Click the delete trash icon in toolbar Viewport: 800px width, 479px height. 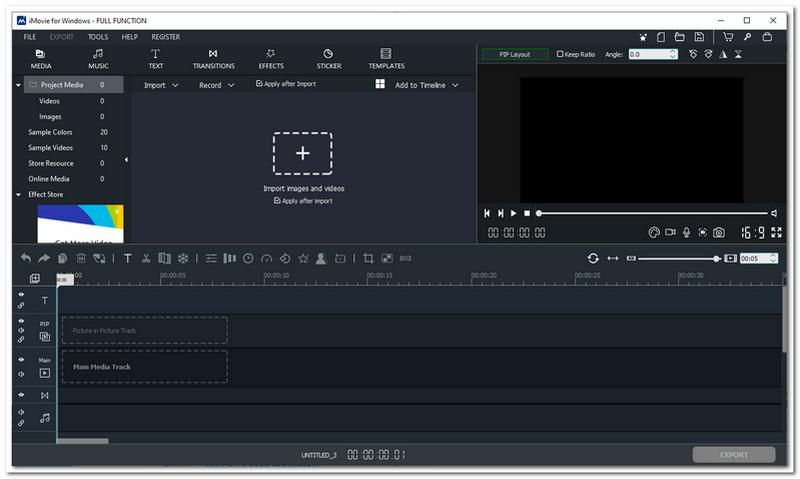pyautogui.click(x=81, y=258)
